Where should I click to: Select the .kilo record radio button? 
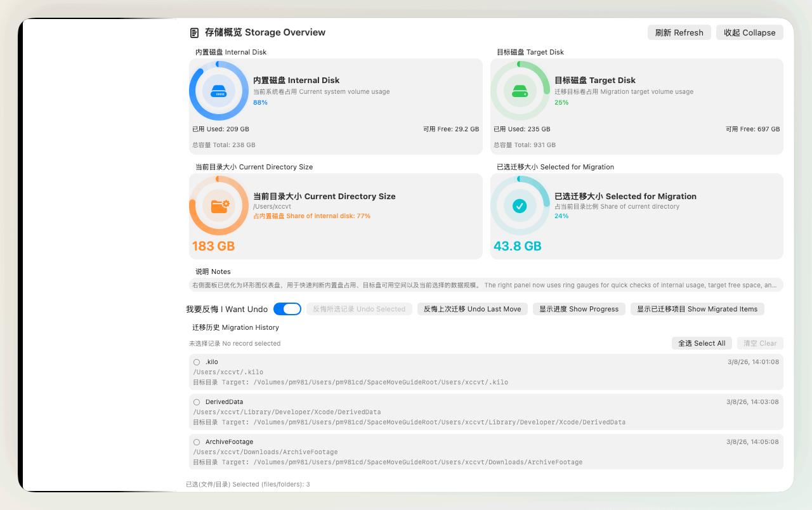point(197,362)
